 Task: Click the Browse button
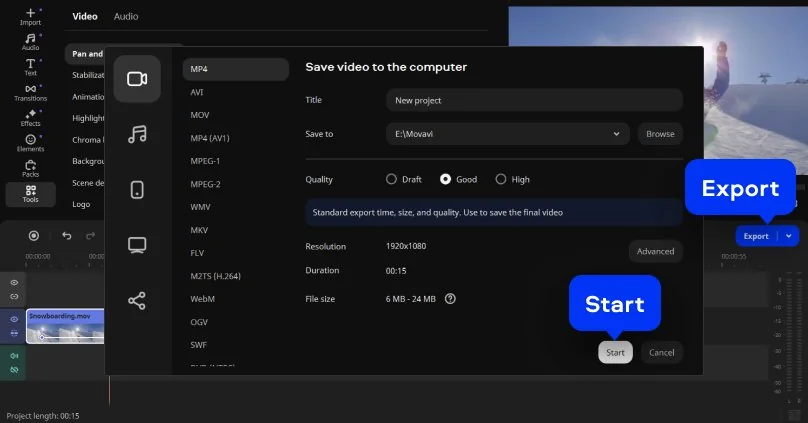[x=660, y=133]
